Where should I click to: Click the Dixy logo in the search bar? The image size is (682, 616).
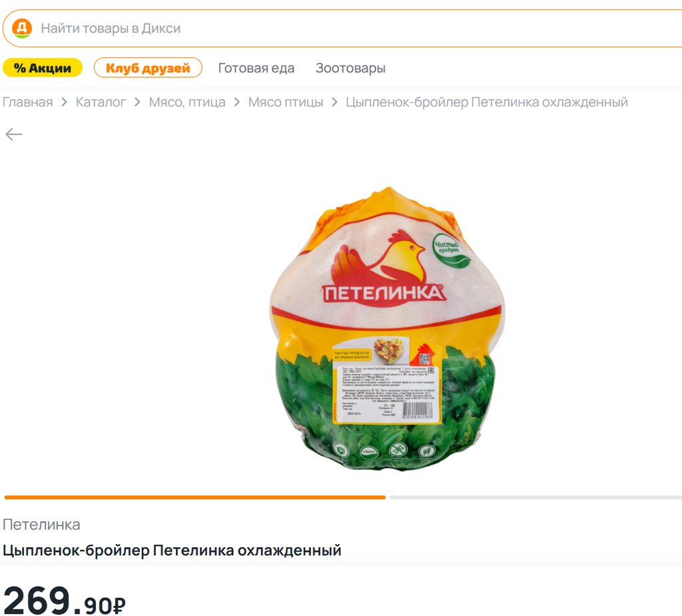point(21,28)
